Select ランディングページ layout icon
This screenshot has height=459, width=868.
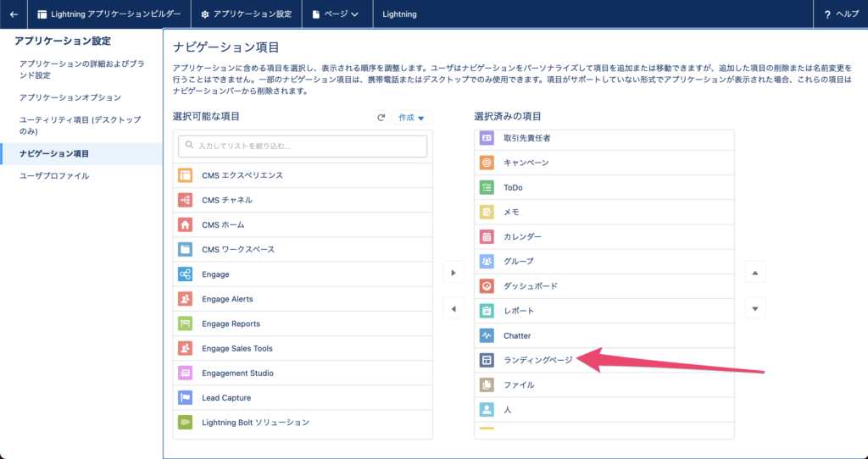click(487, 360)
